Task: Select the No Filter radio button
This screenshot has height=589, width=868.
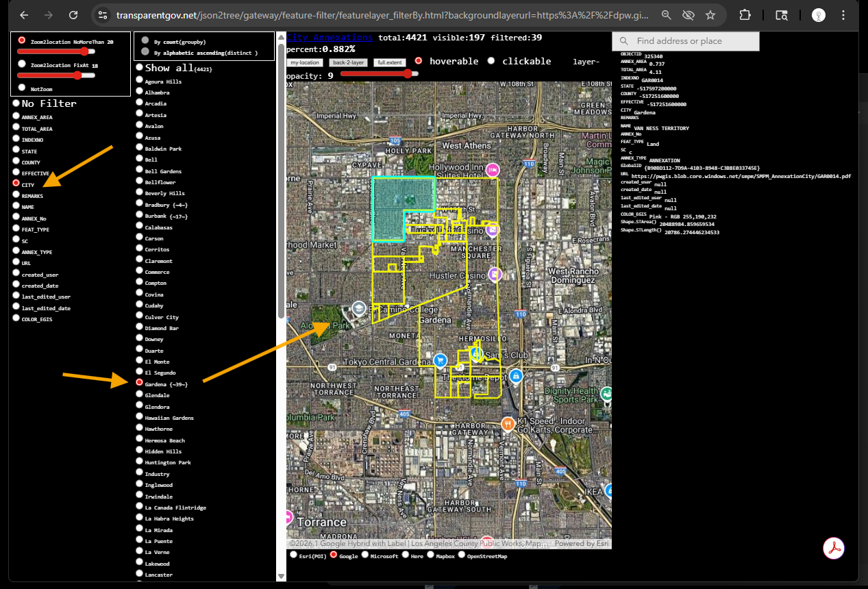Action: (16, 103)
